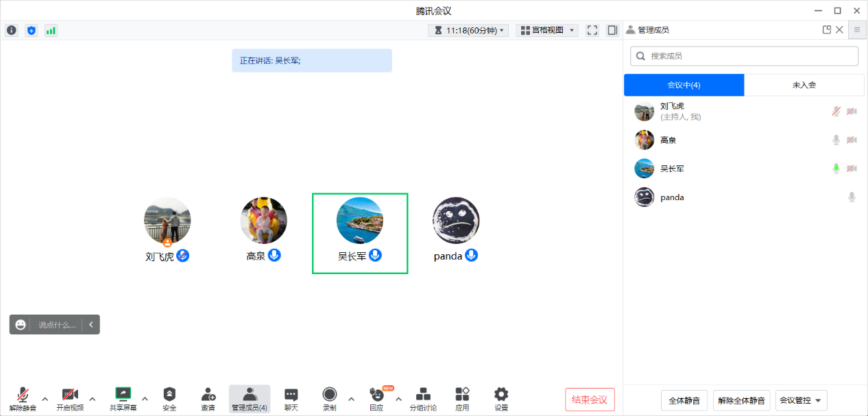Turn on camera with 开启视频
This screenshot has width=868, height=416.
[x=69, y=399]
